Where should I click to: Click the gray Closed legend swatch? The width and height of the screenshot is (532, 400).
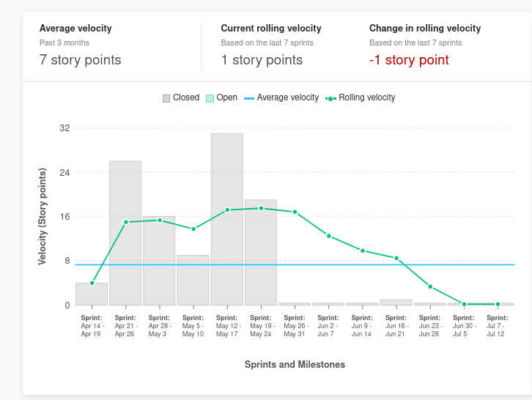[x=166, y=98]
